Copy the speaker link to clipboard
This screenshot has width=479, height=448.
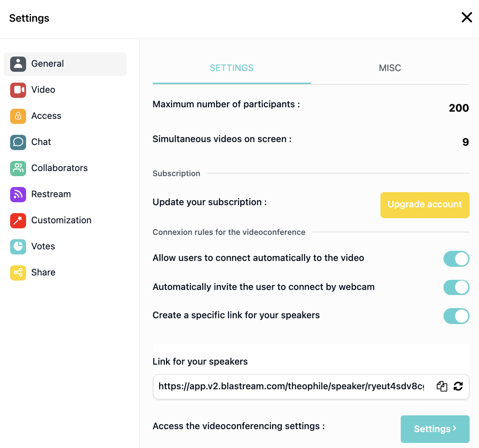442,386
